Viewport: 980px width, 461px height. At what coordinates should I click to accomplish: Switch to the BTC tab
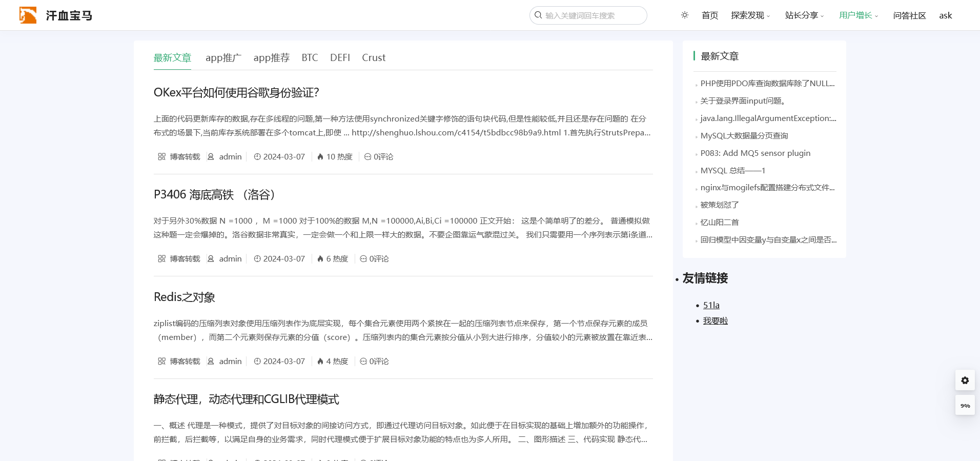point(310,58)
